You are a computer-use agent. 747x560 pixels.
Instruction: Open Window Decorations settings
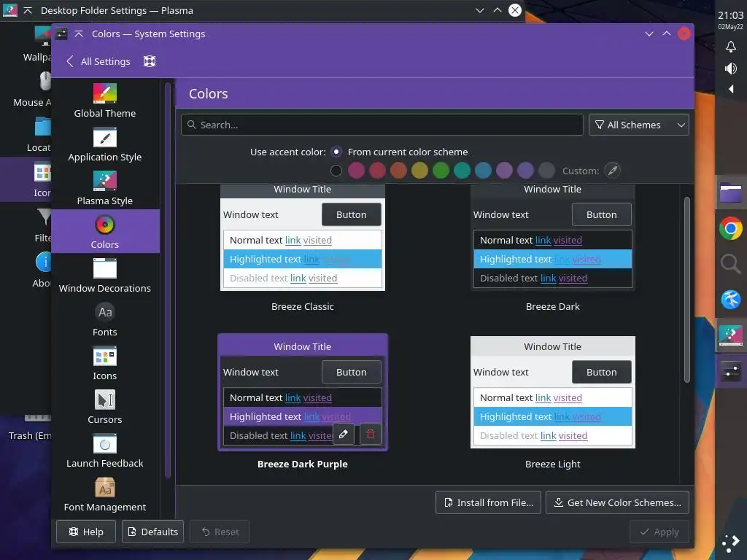(105, 276)
